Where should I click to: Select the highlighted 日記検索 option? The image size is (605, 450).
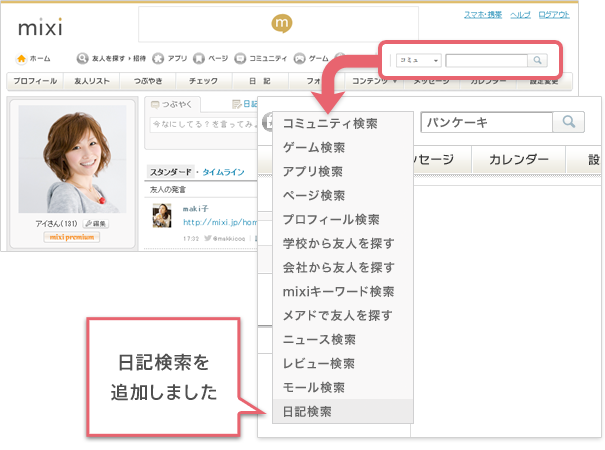point(343,411)
